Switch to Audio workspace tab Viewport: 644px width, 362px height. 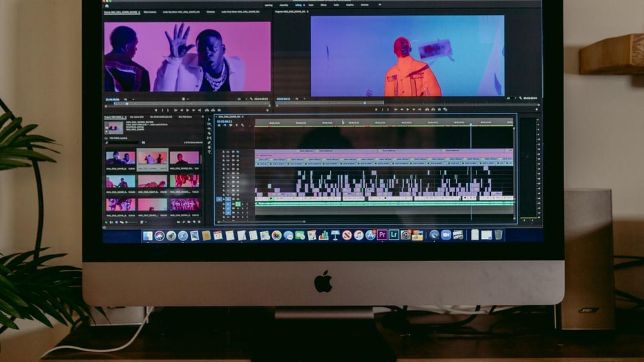(x=336, y=5)
